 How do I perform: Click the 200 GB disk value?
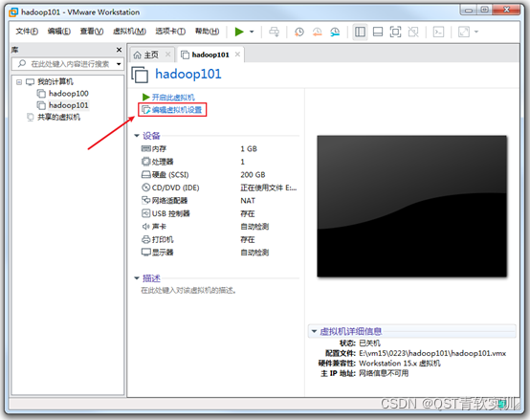[253, 175]
